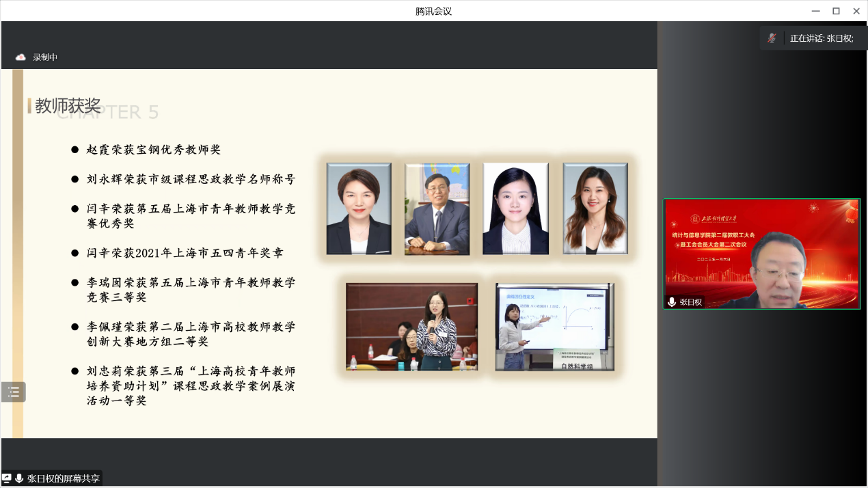Click the 张日权 name tag on video

(690, 302)
